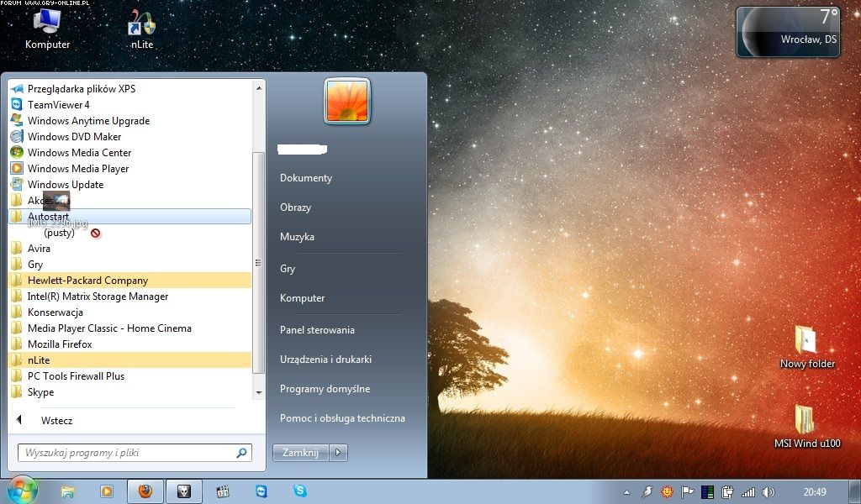Open TeamViewer from the taskbar
The height and width of the screenshot is (504, 861).
(x=261, y=491)
